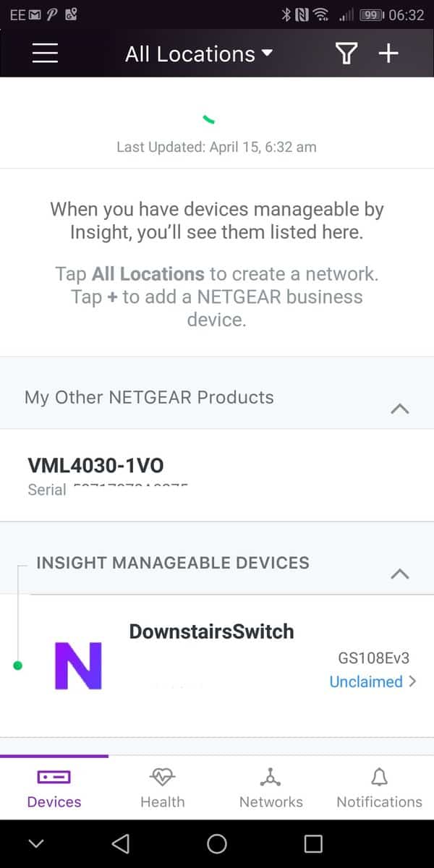Collapse My Other NETGEAR Products section

399,409
